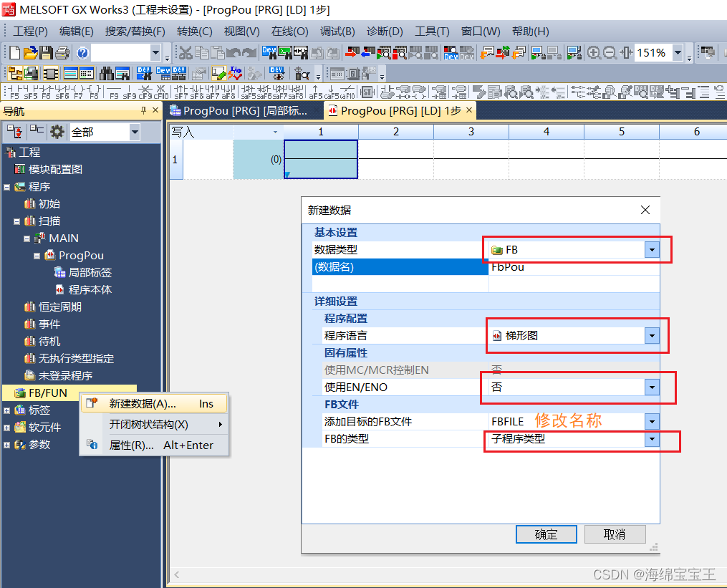Open the 数据类型 FB dropdown
The width and height of the screenshot is (727, 588).
(652, 250)
